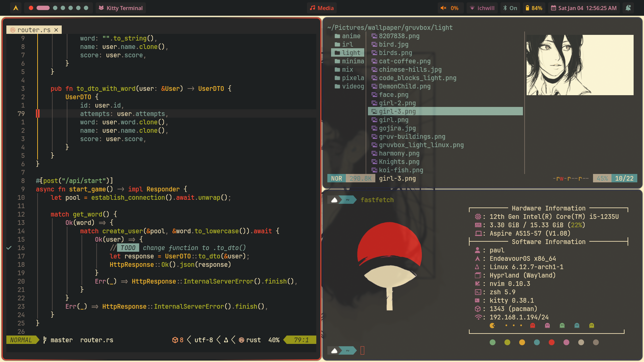
Task: Toggle the Bluetooth On indicator
Action: [x=510, y=8]
